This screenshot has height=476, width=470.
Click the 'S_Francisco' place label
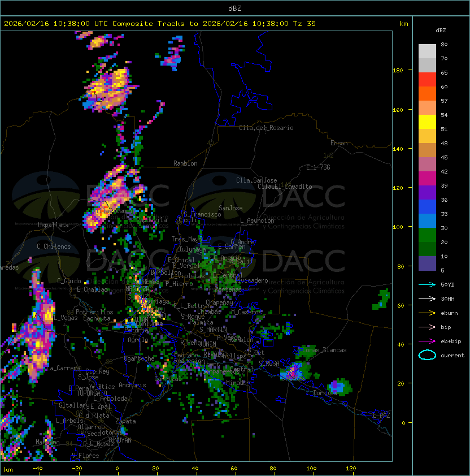[x=202, y=214]
